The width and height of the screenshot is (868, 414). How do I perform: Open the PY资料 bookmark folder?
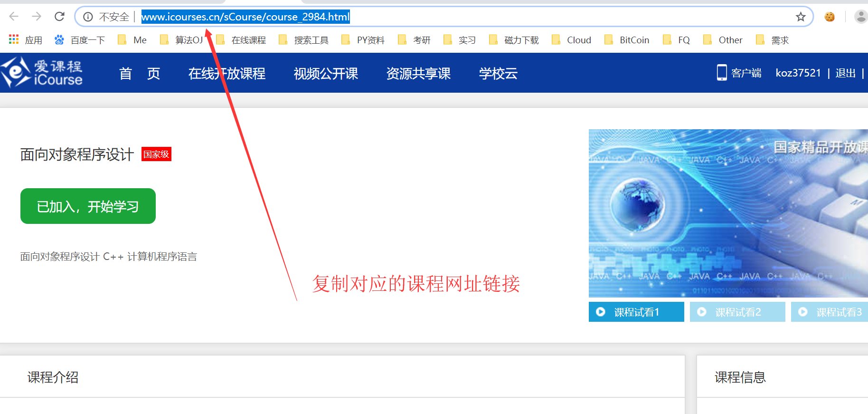[363, 40]
